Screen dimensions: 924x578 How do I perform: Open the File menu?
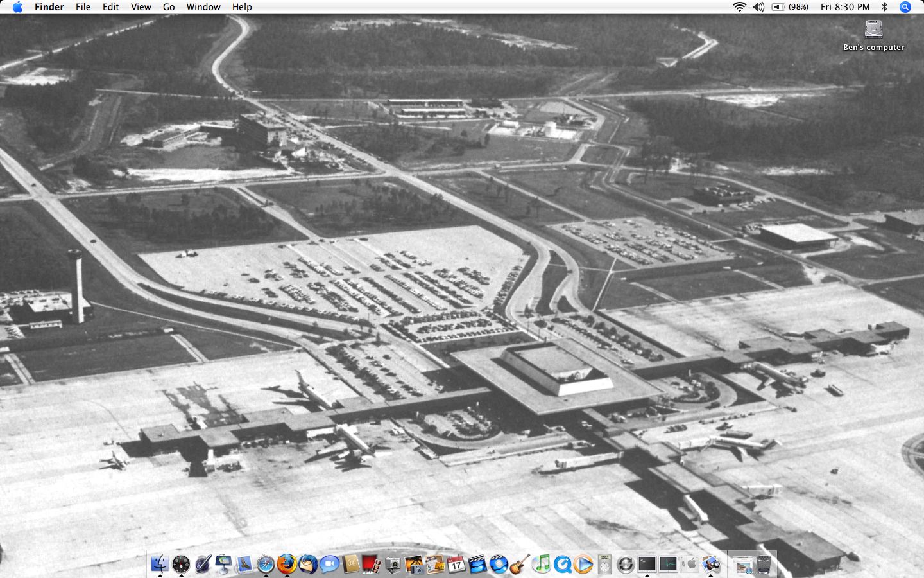(83, 7)
